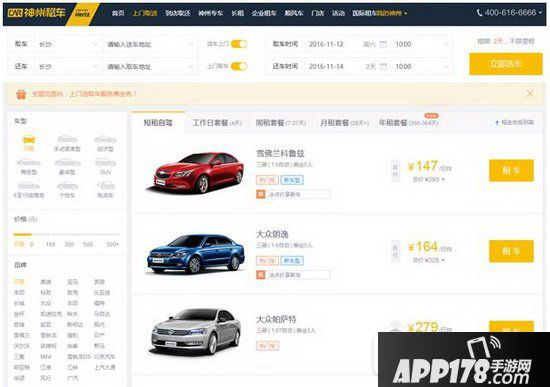
Task: Open 企业租车 in the top navigation
Action: [264, 13]
